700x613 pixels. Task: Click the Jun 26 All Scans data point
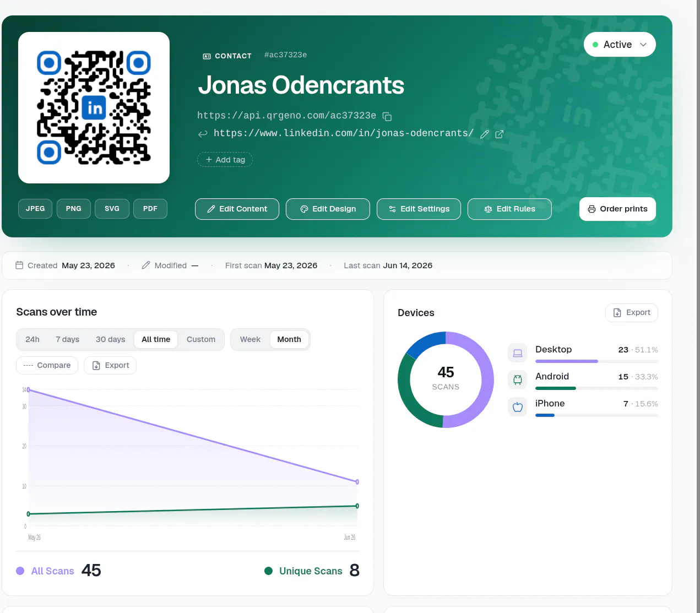click(357, 482)
